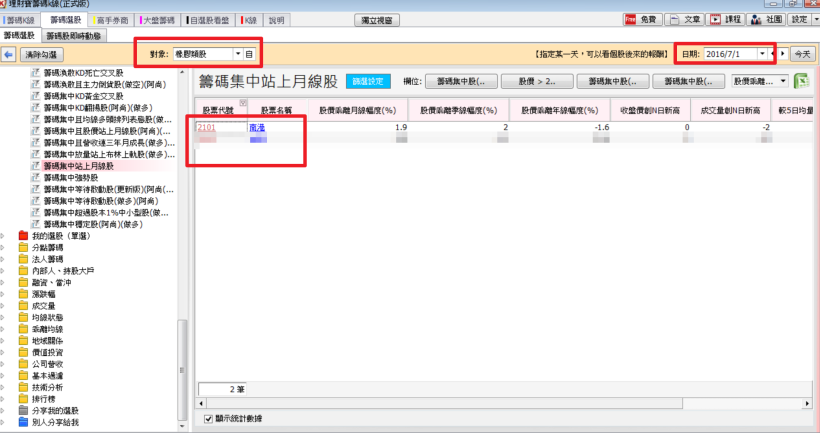
Task: Switch to the 籌碼股即時動態 sub-tab
Action: (73, 36)
